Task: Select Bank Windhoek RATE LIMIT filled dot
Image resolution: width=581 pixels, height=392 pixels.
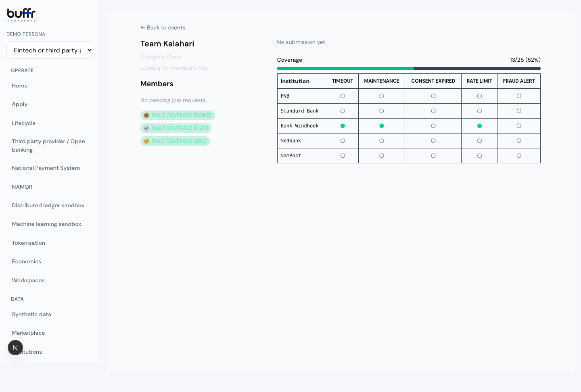Action: (x=479, y=126)
